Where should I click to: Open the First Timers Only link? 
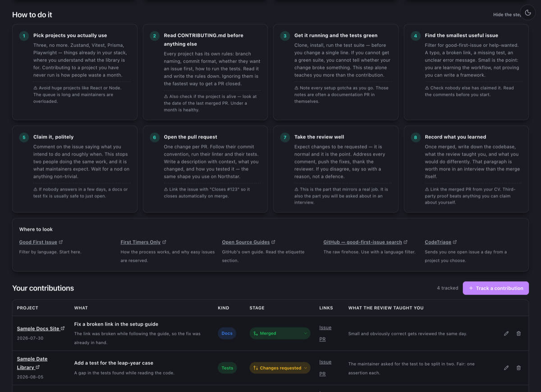tap(140, 242)
